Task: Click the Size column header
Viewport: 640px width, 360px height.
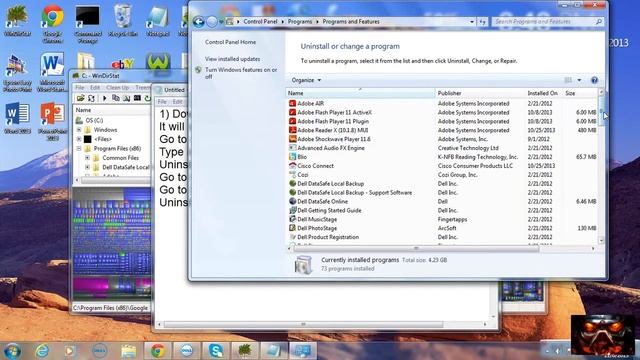Action: (580, 93)
